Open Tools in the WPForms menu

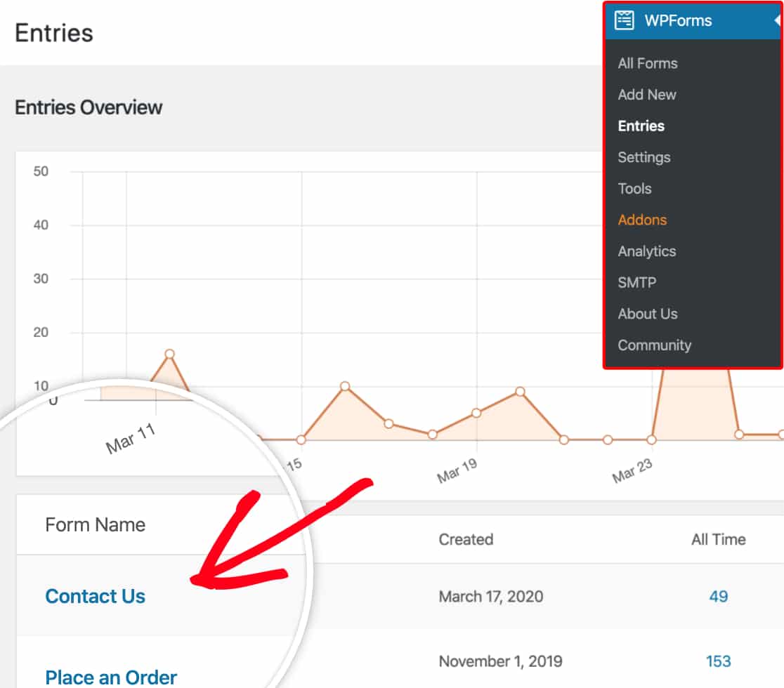click(634, 188)
